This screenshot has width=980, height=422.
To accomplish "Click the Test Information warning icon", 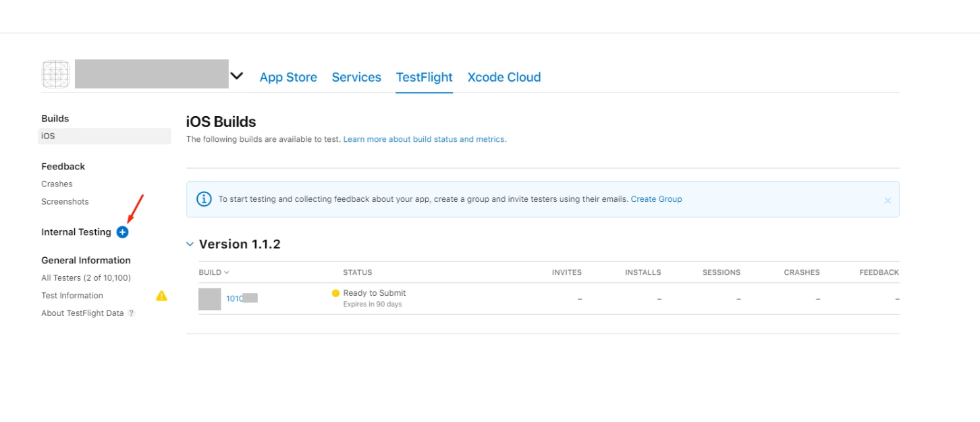I will [161, 295].
